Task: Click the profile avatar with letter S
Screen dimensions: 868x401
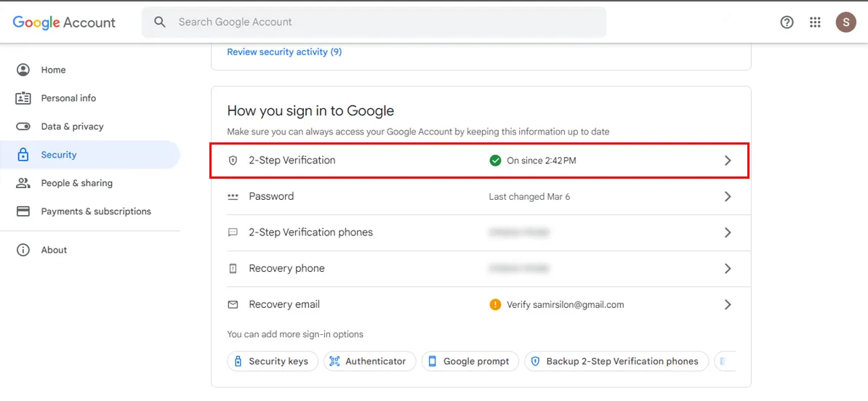Action: (x=845, y=23)
